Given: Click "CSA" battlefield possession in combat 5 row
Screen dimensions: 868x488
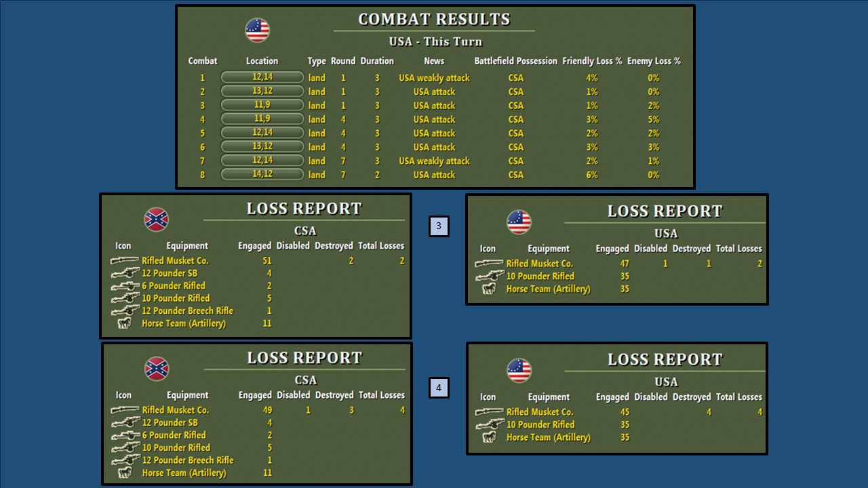Looking at the screenshot, I should pos(516,134).
